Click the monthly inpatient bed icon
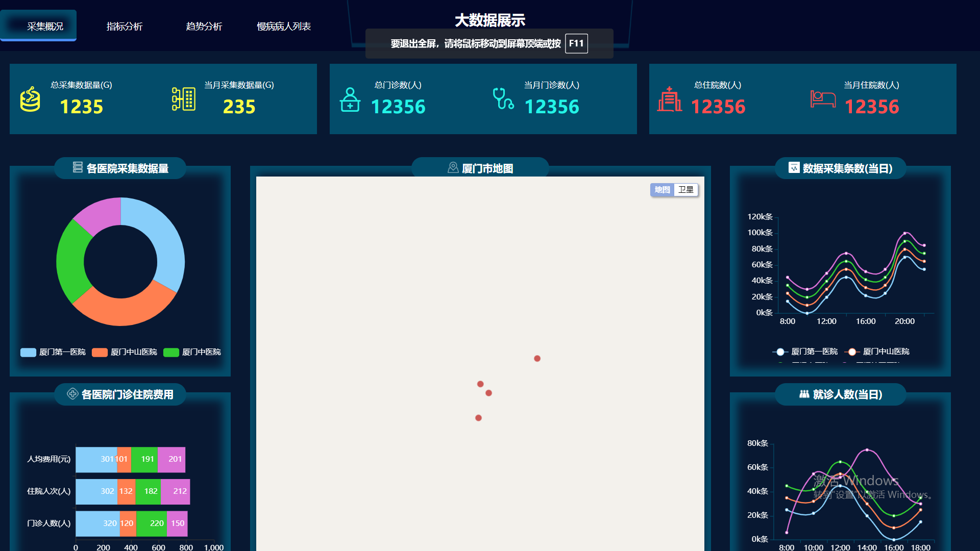 pos(823,99)
